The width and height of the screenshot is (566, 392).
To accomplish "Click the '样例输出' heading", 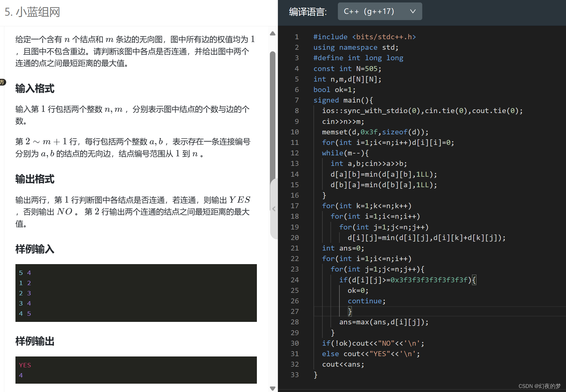I will [x=35, y=341].
